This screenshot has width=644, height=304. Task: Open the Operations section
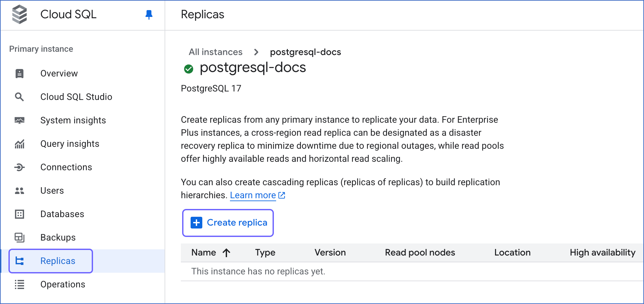point(63,284)
